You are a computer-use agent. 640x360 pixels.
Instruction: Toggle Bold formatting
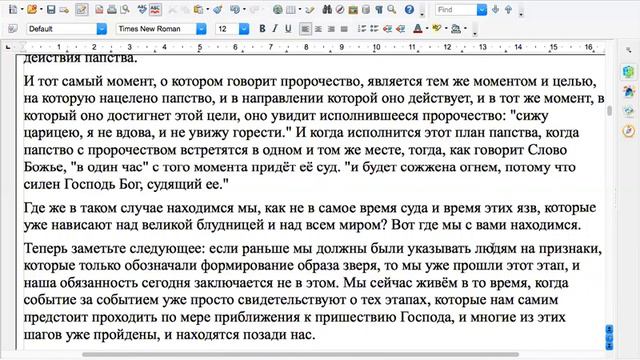pyautogui.click(x=262, y=29)
